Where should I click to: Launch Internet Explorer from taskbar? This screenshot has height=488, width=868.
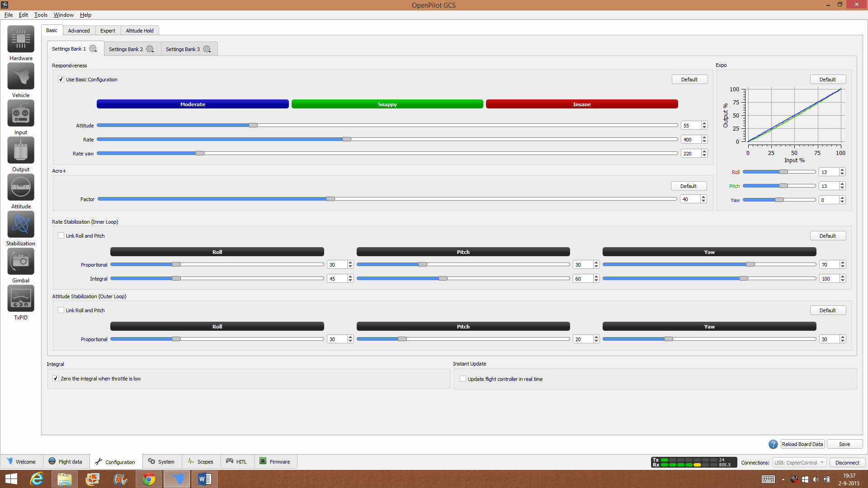(37, 479)
